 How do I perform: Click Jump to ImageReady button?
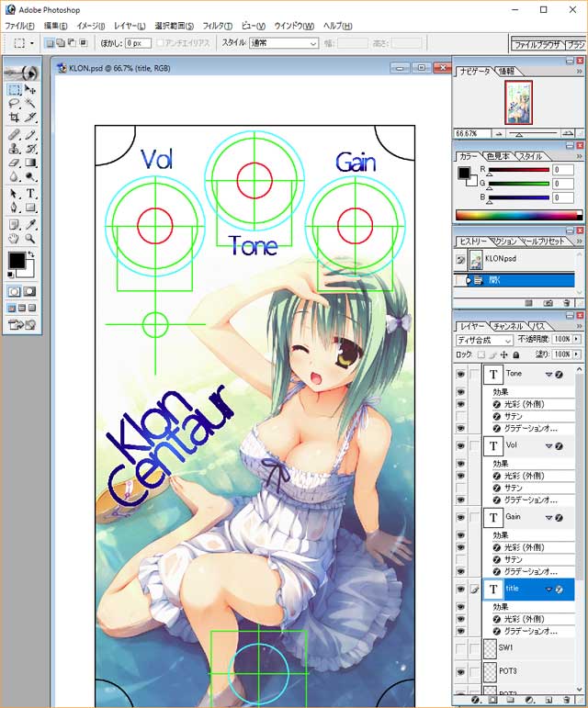[22, 324]
